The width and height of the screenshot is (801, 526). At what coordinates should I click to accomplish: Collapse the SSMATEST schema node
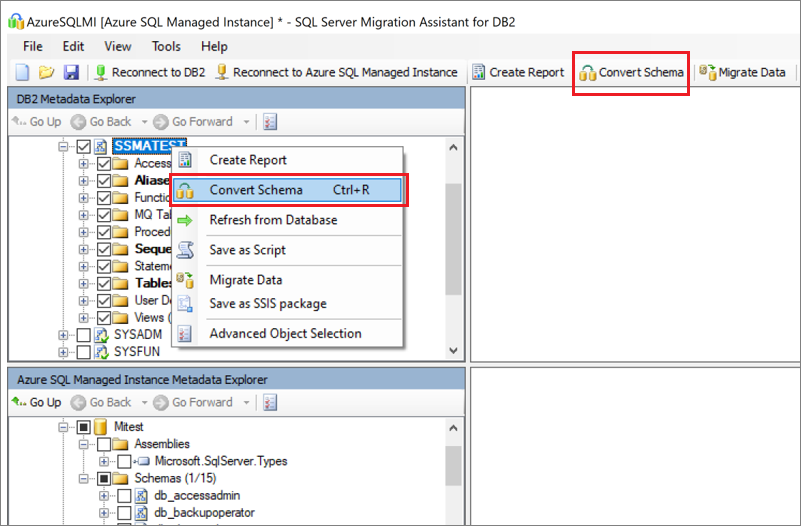click(63, 147)
